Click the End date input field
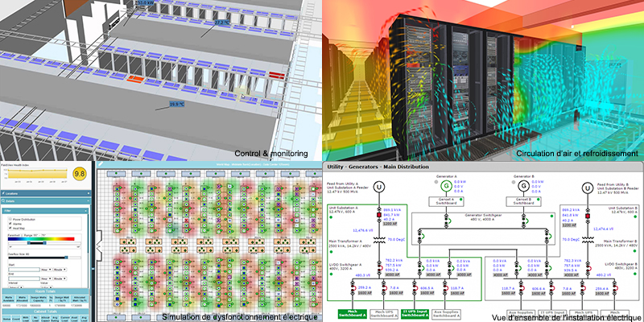Viewport: 644px width, 322px height. pos(24,279)
